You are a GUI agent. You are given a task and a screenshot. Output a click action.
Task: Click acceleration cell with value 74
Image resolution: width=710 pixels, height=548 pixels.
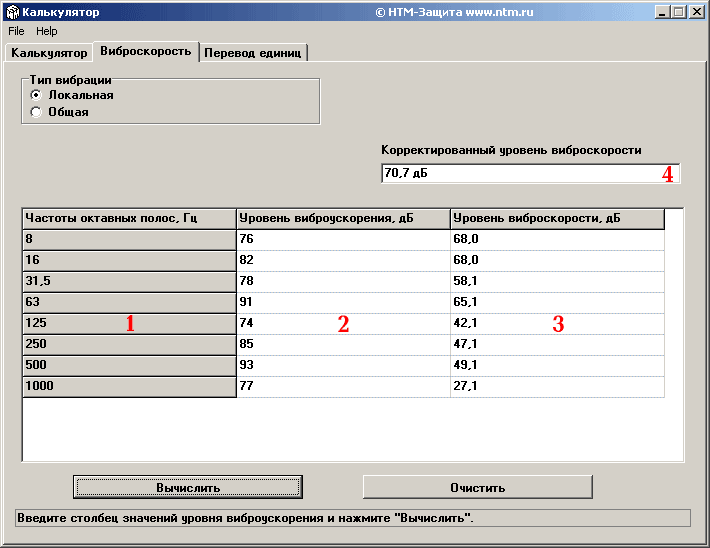click(x=343, y=323)
